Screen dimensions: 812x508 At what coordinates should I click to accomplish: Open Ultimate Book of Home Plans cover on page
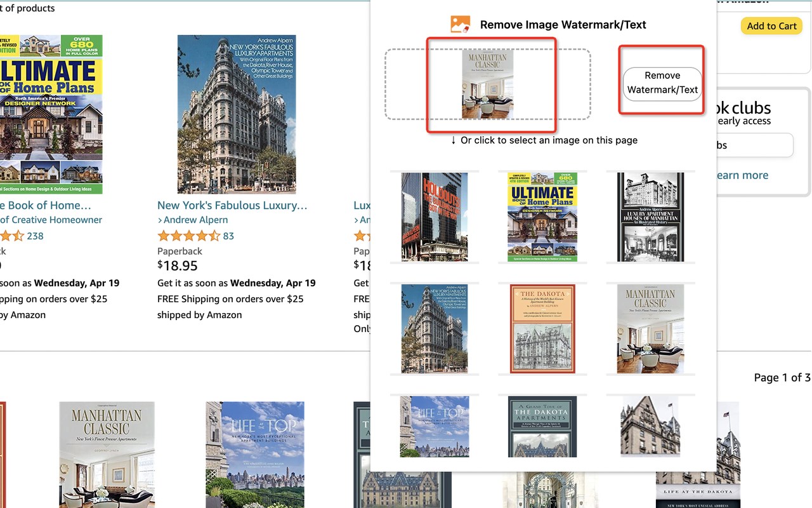[51, 114]
